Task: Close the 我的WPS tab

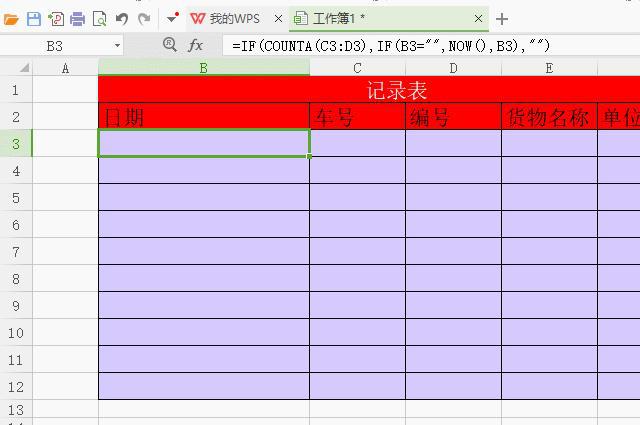Action: 278,19
